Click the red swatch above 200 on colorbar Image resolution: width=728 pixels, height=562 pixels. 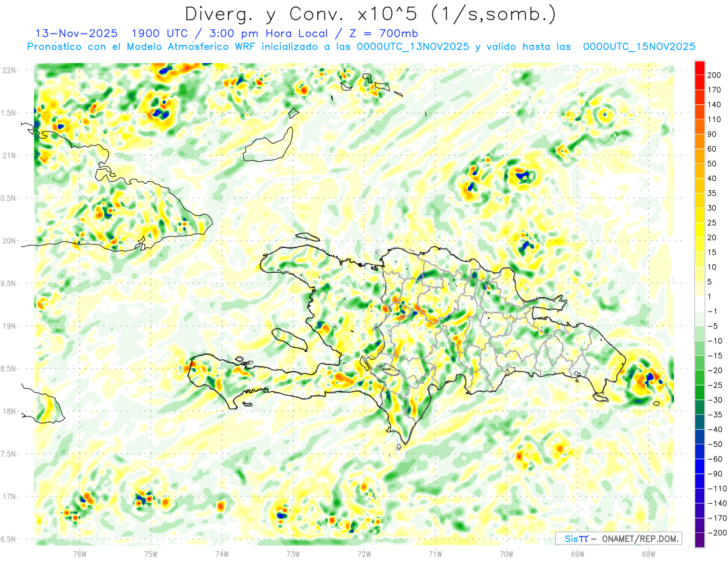pos(699,68)
